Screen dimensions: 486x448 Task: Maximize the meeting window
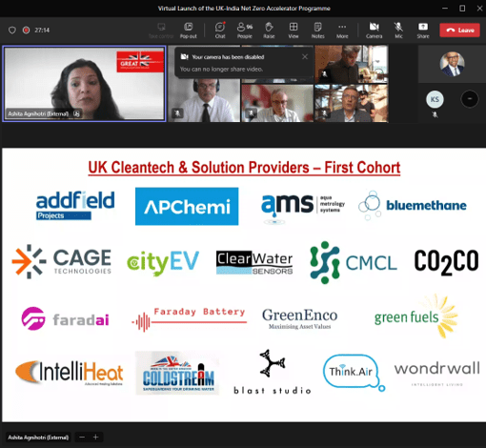coord(462,9)
